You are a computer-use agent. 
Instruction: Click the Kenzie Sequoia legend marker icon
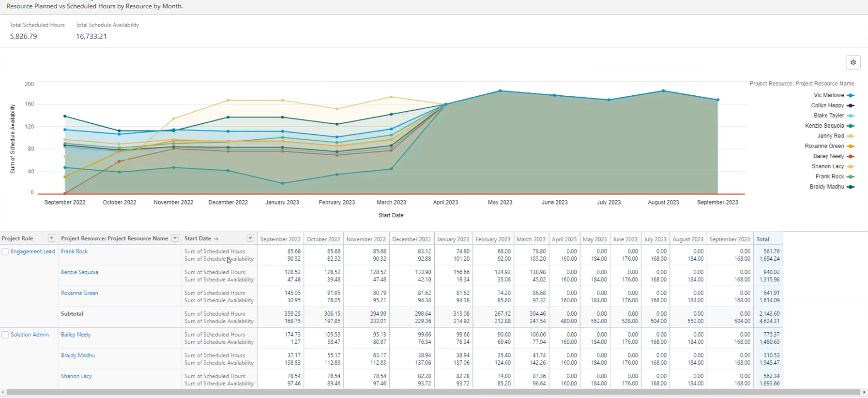click(851, 126)
